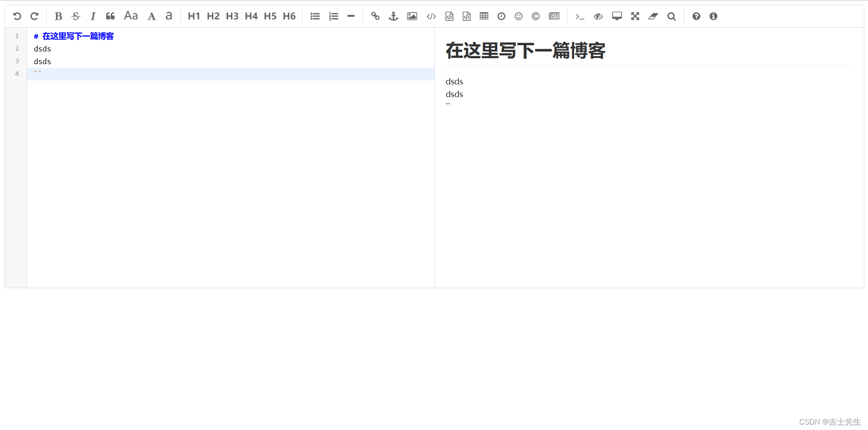Toggle bold formatting
This screenshot has width=868, height=430.
[x=58, y=16]
